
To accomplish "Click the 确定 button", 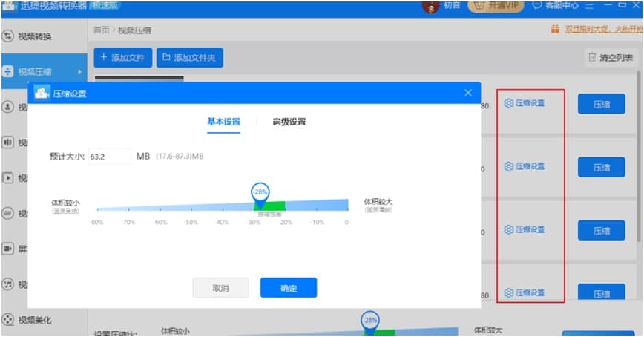I will pos(289,288).
